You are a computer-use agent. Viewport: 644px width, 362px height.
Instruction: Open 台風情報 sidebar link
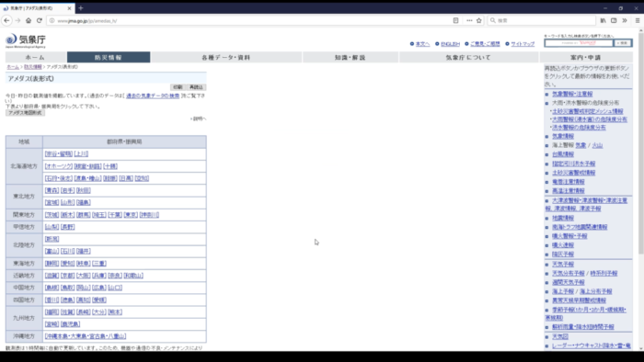click(x=563, y=154)
